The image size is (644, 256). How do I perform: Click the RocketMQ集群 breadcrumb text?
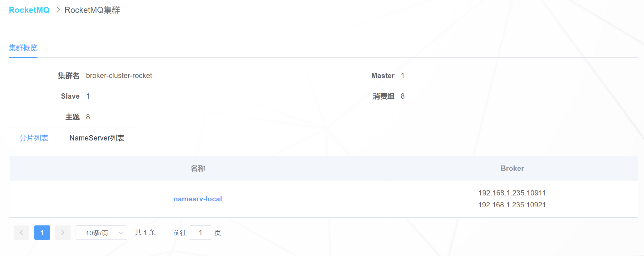[x=92, y=10]
